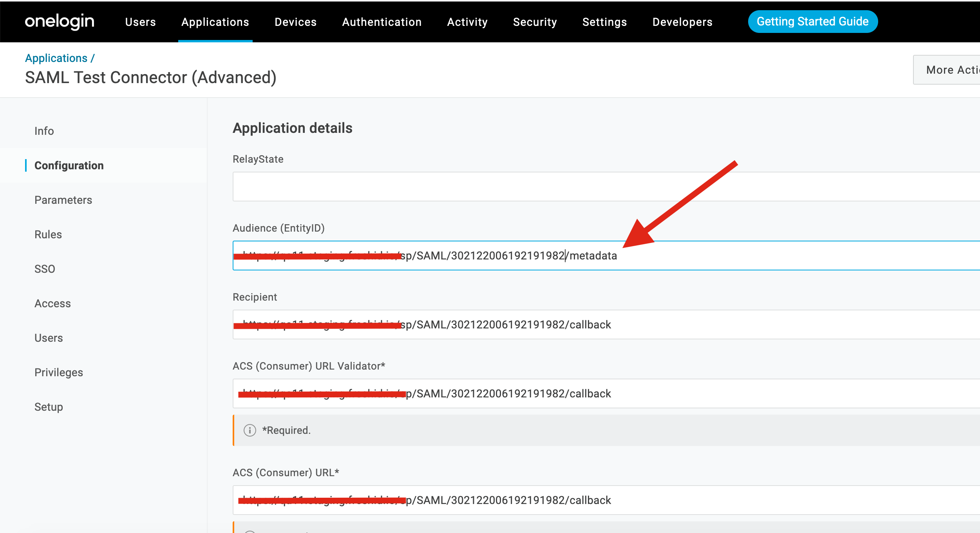Click the Getting Started Guide button

[x=812, y=22]
